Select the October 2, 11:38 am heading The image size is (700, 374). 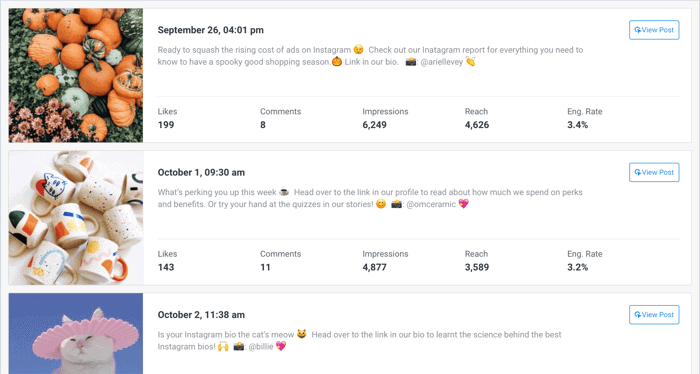coord(201,315)
